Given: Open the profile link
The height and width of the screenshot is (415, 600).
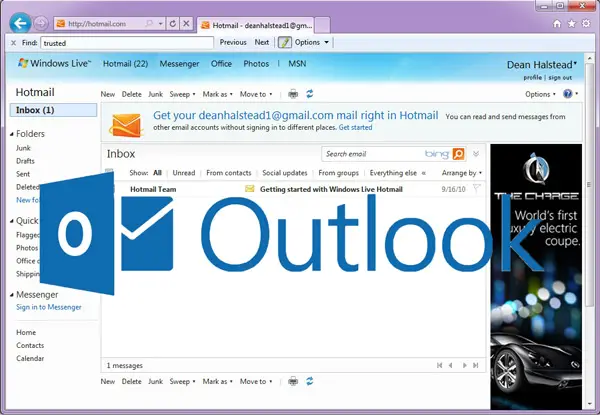Looking at the screenshot, I should click(x=533, y=78).
